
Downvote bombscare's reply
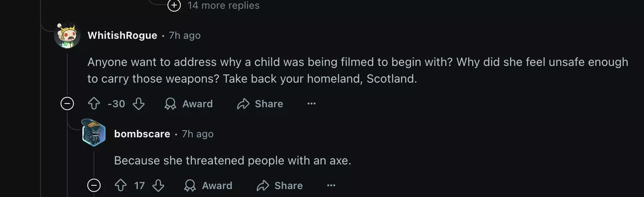click(x=158, y=185)
